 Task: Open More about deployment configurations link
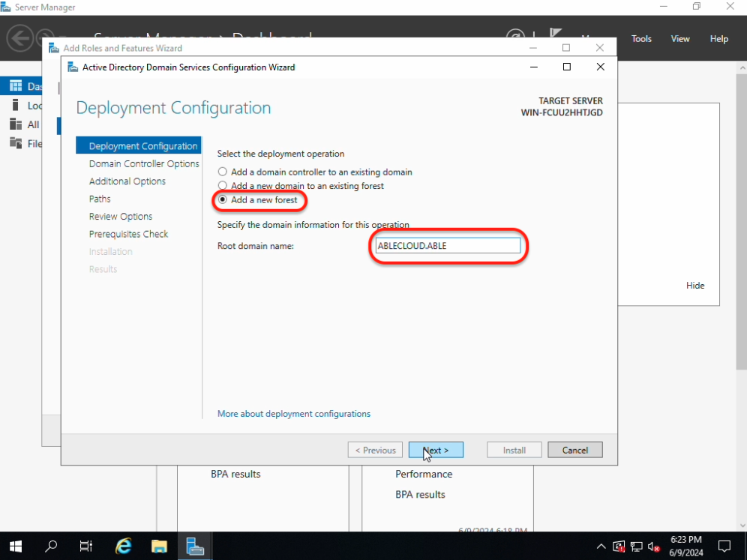click(x=293, y=414)
